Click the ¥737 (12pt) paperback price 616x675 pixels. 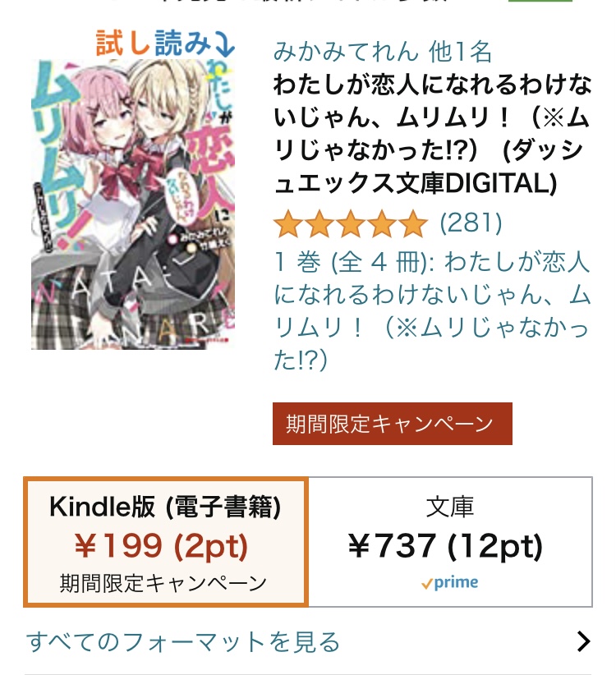pos(445,546)
